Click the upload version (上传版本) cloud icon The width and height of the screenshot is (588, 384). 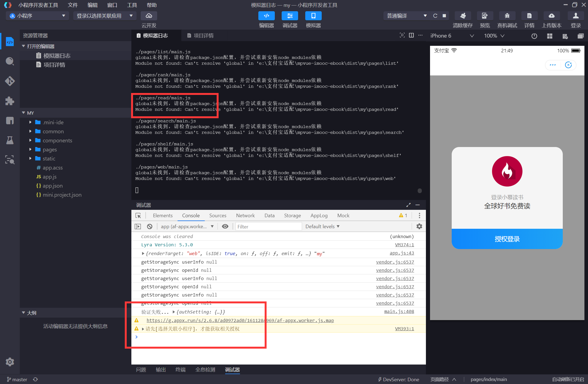coord(552,16)
